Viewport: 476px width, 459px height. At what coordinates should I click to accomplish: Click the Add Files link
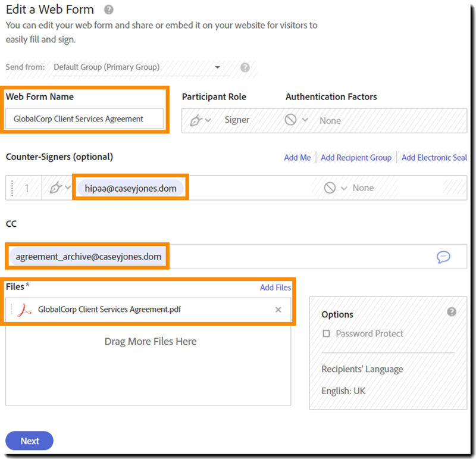[x=275, y=288]
